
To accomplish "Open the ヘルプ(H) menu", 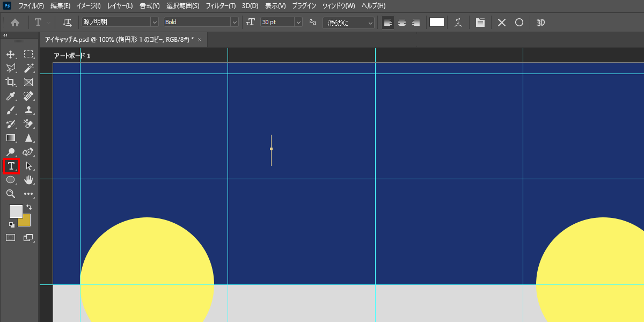I will (373, 6).
